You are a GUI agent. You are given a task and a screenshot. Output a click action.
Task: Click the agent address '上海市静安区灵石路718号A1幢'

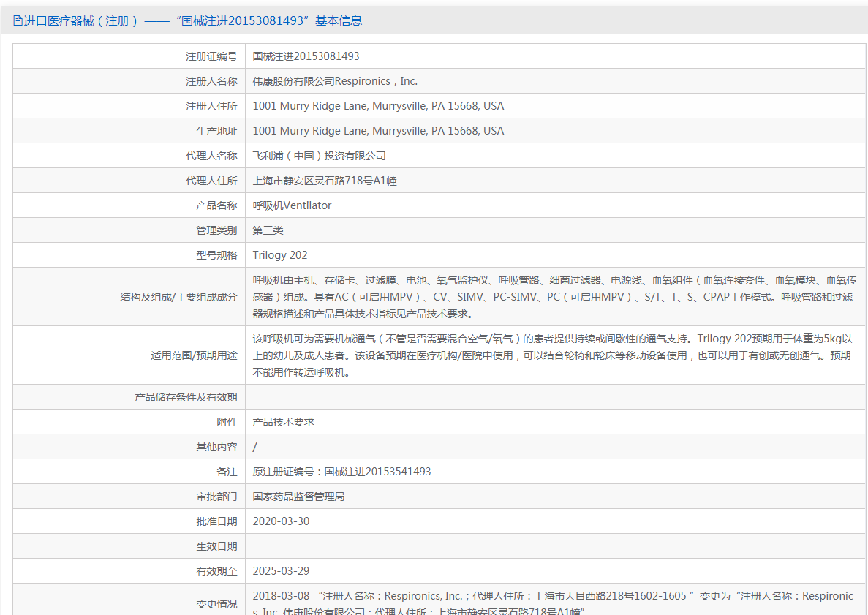(x=325, y=181)
